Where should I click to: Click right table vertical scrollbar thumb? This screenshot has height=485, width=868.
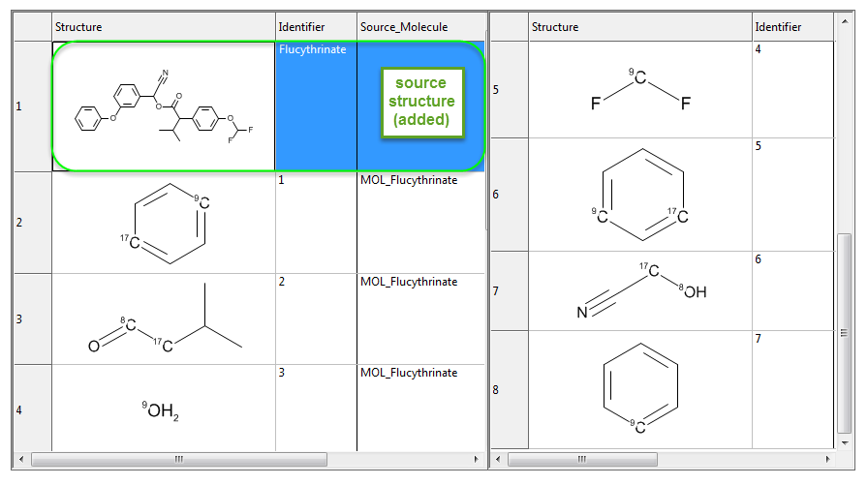(x=844, y=333)
